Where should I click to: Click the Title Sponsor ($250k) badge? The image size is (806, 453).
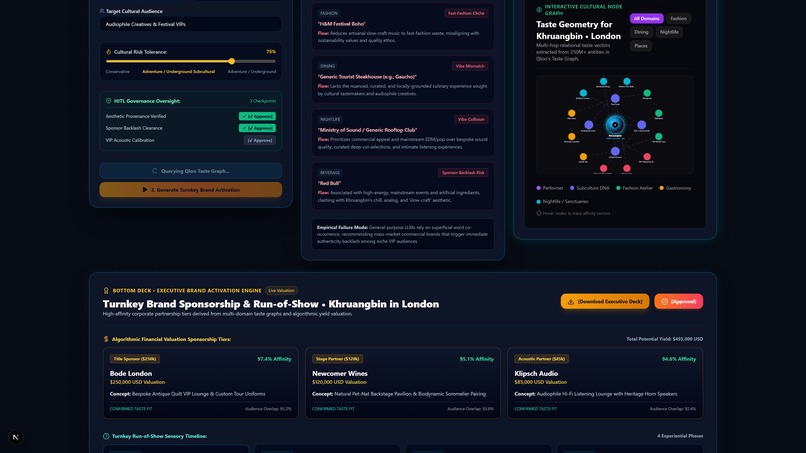pos(135,359)
